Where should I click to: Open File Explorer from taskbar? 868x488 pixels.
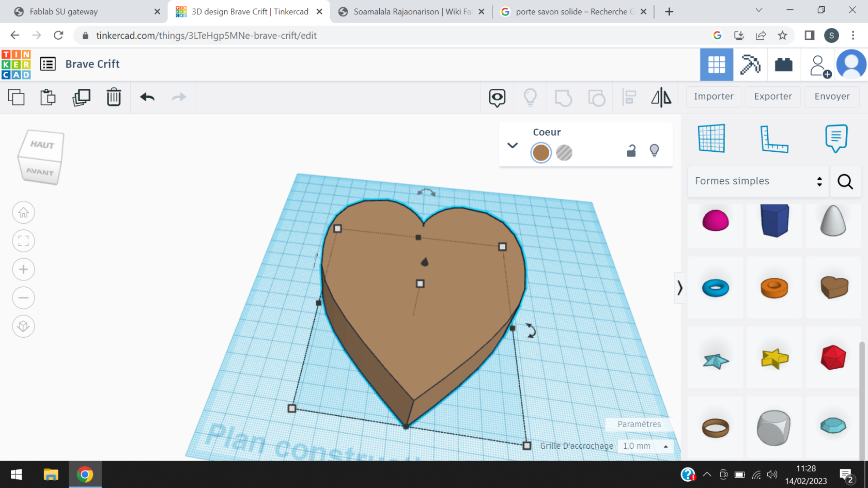[51, 475]
